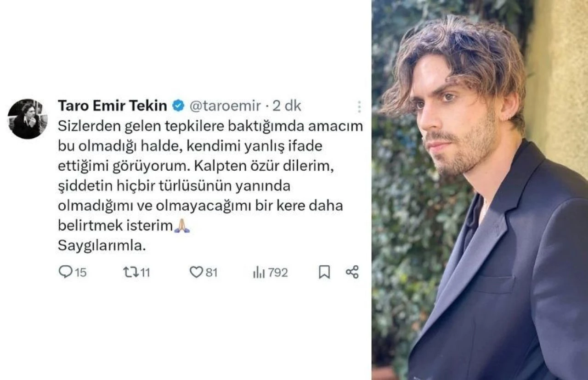Image resolution: width=588 pixels, height=380 pixels.
Task: Click the reply speech bubble icon
Action: (x=66, y=272)
